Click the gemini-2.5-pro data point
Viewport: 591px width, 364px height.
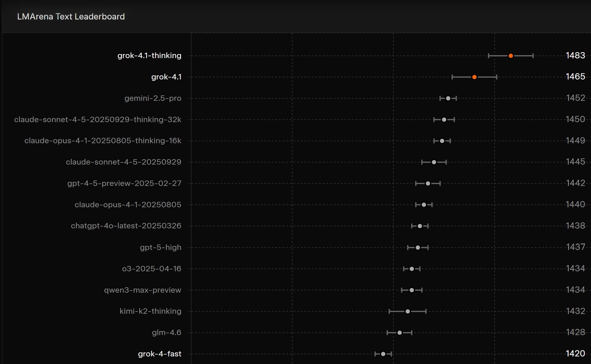click(448, 98)
